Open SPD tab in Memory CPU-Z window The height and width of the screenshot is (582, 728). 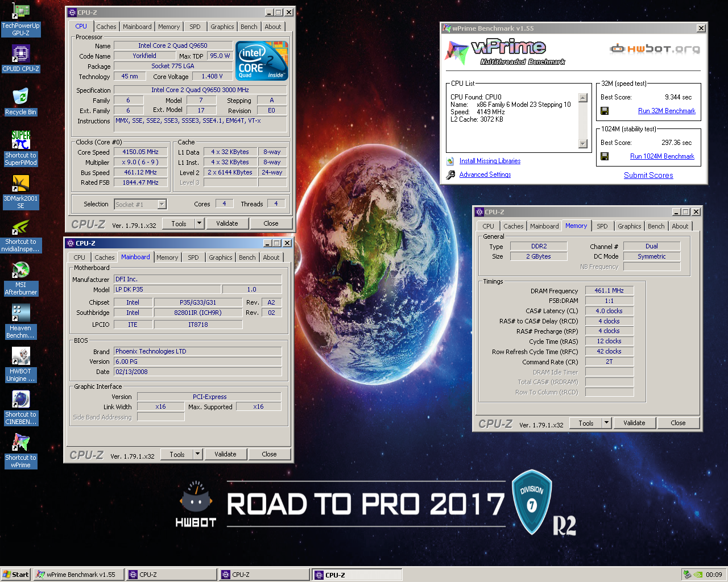click(602, 226)
